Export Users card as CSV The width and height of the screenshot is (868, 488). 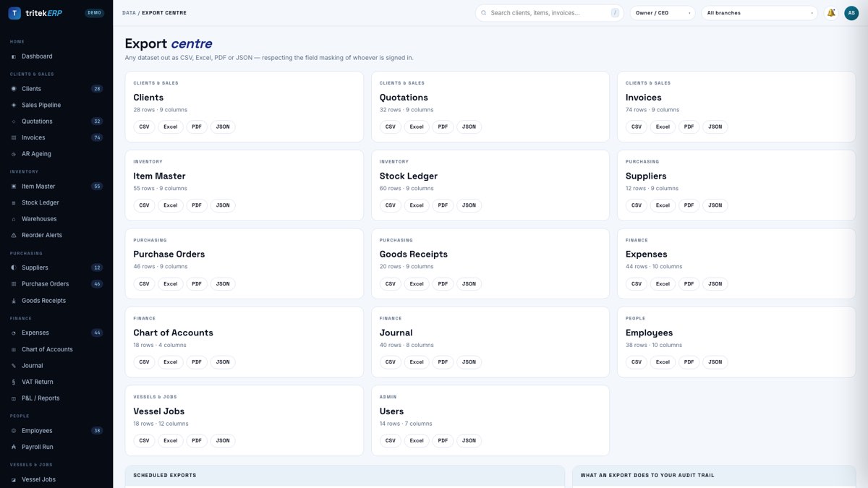[391, 440]
